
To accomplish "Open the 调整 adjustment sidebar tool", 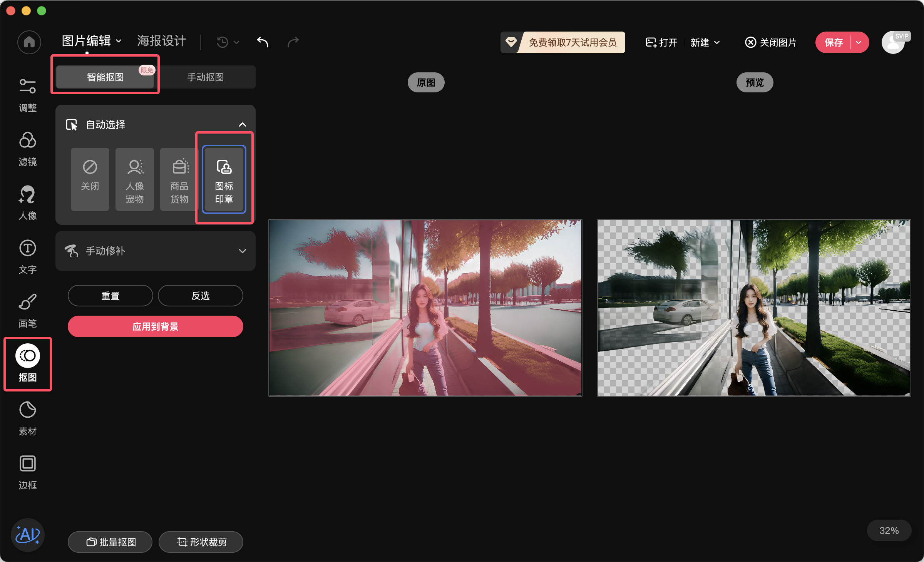I will tap(28, 95).
